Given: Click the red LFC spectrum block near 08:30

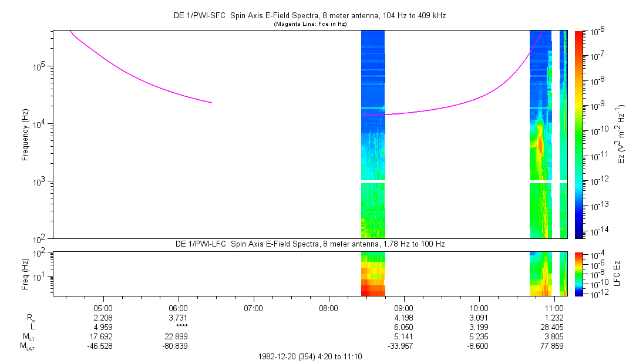Looking at the screenshot, I should click(x=373, y=288).
